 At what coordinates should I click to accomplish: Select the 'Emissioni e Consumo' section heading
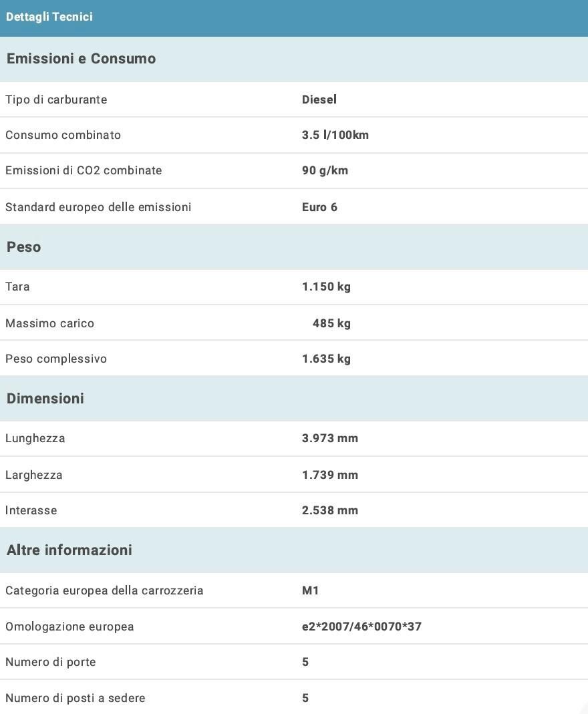(x=81, y=59)
